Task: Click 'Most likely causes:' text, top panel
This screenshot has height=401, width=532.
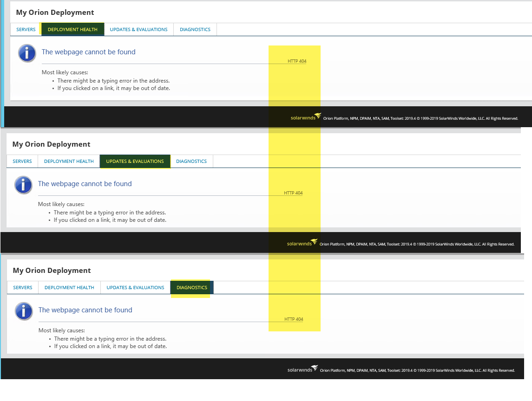Action: tap(65, 72)
